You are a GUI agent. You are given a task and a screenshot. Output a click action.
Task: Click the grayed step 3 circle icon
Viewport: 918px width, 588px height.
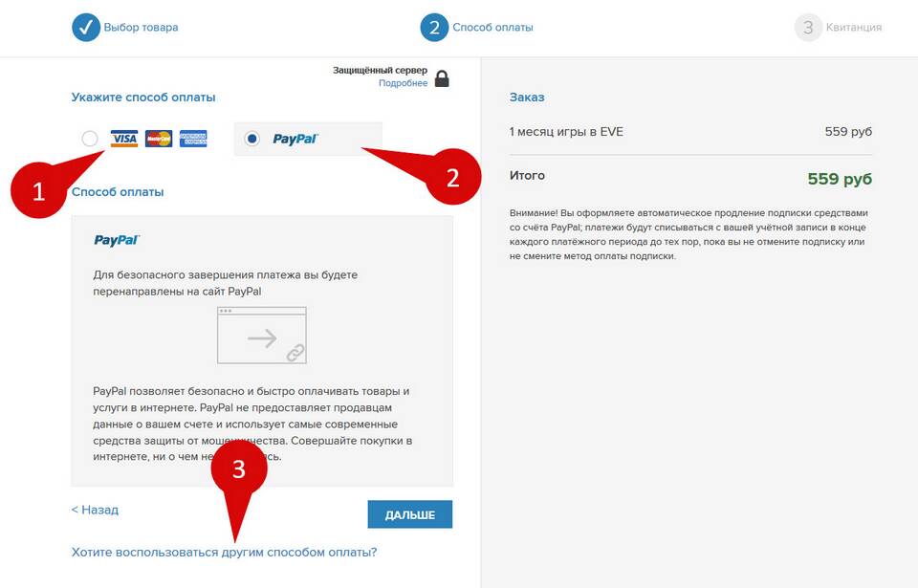[x=808, y=28]
